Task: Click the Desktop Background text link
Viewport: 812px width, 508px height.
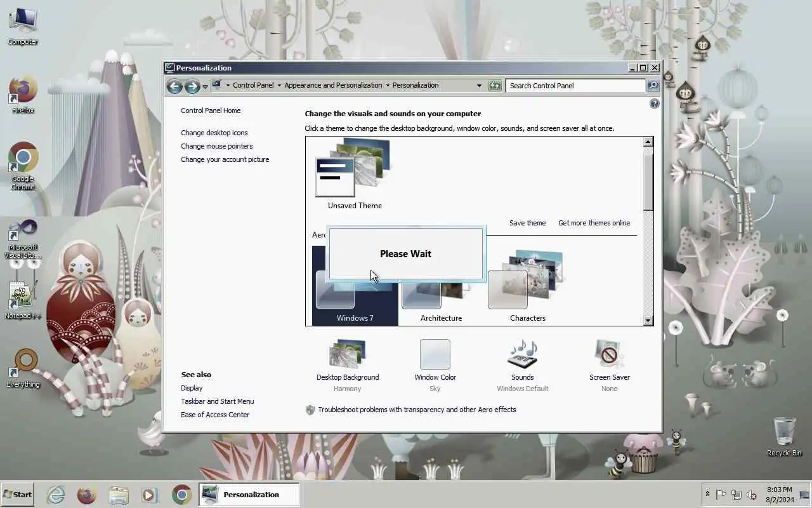Action: pyautogui.click(x=348, y=377)
